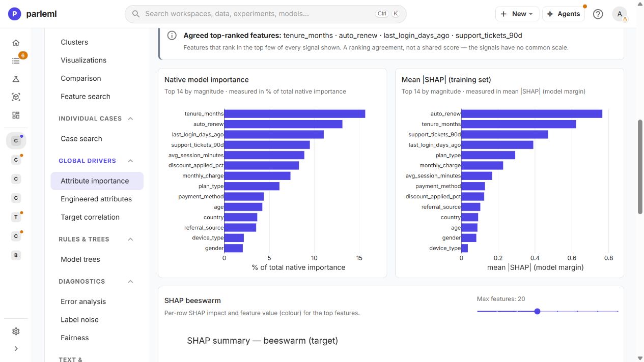This screenshot has height=362, width=644.
Task: Open Fairness diagnostics
Action: tap(75, 338)
